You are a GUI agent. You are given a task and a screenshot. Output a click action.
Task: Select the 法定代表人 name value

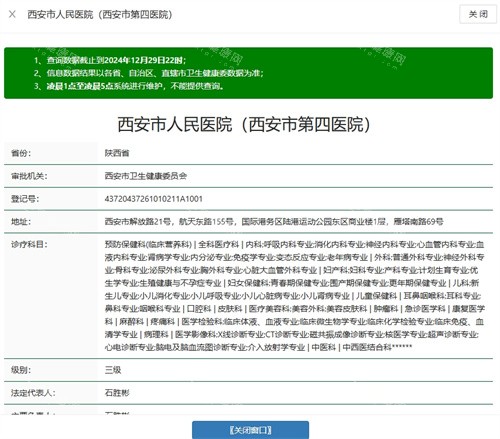117,393
